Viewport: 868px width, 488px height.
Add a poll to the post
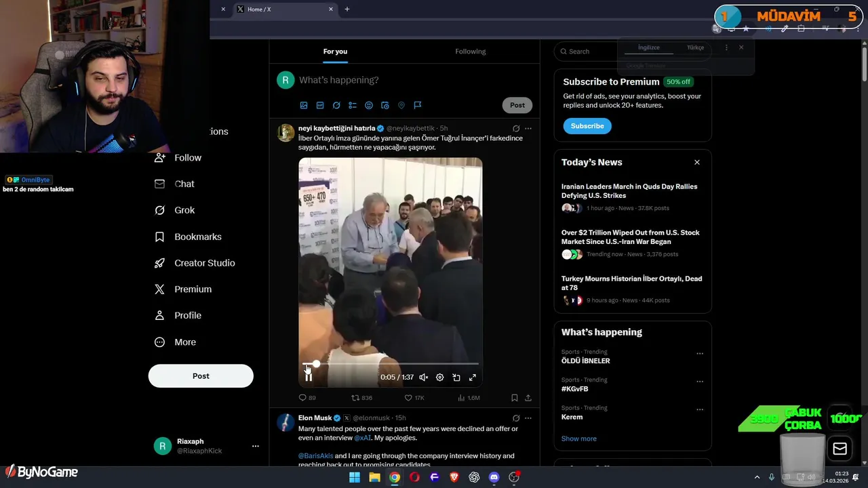pyautogui.click(x=353, y=105)
